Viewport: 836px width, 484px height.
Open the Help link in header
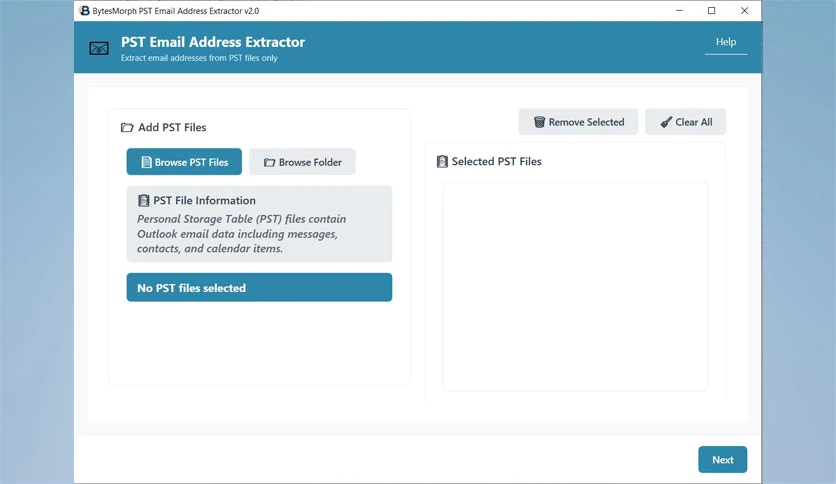tap(726, 42)
